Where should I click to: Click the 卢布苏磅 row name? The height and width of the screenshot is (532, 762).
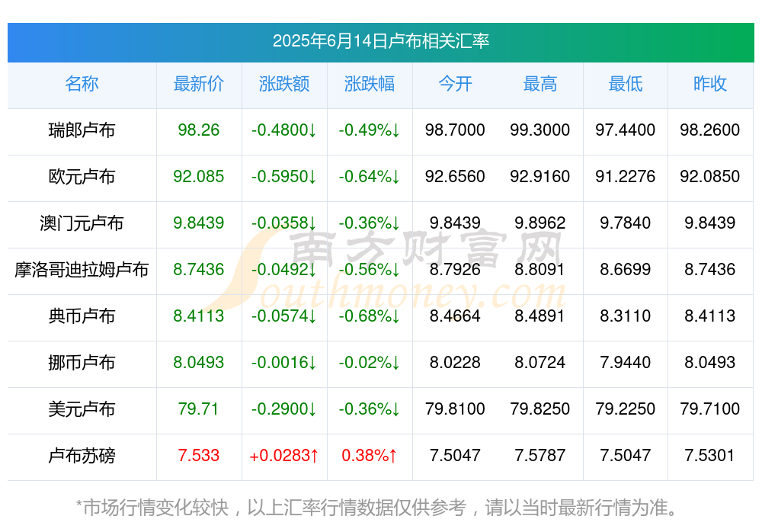[x=82, y=456]
